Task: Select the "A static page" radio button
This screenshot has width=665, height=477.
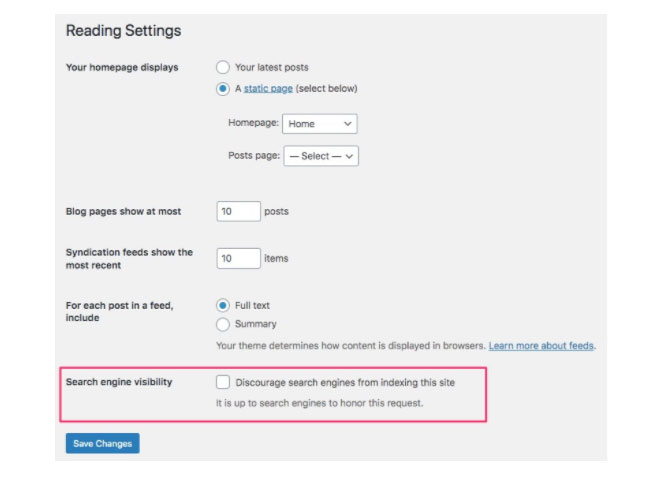Action: click(x=223, y=89)
